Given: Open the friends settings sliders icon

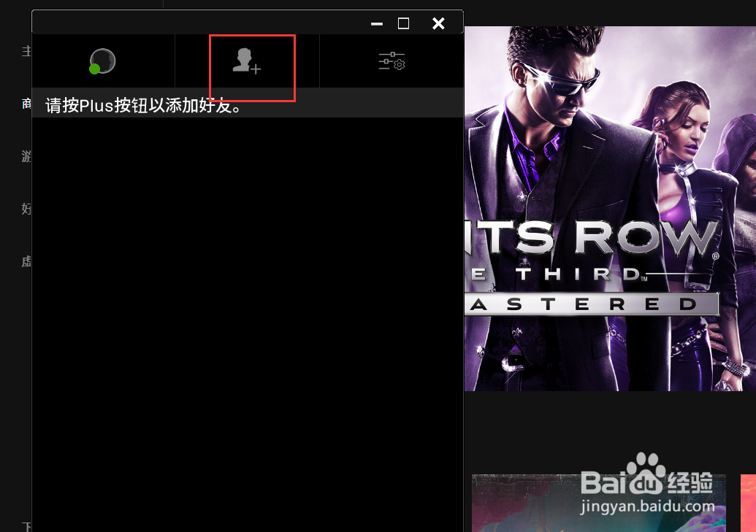Looking at the screenshot, I should (x=392, y=61).
